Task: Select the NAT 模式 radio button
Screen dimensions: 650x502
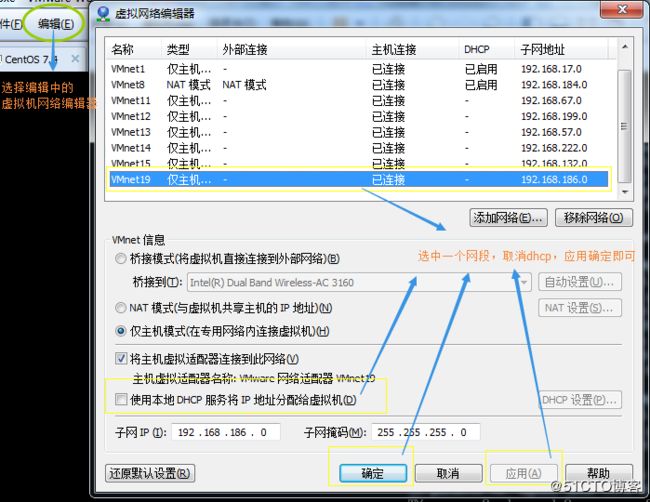Action: tap(121, 308)
